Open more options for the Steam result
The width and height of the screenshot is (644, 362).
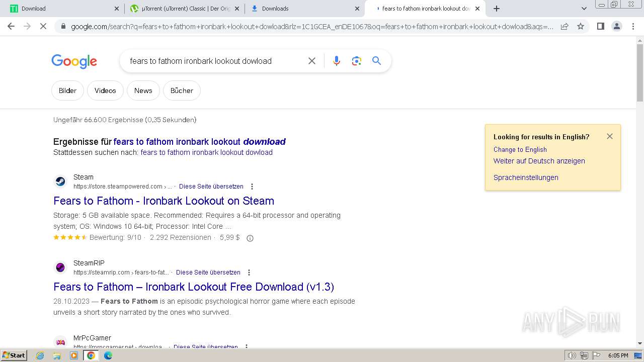click(252, 187)
